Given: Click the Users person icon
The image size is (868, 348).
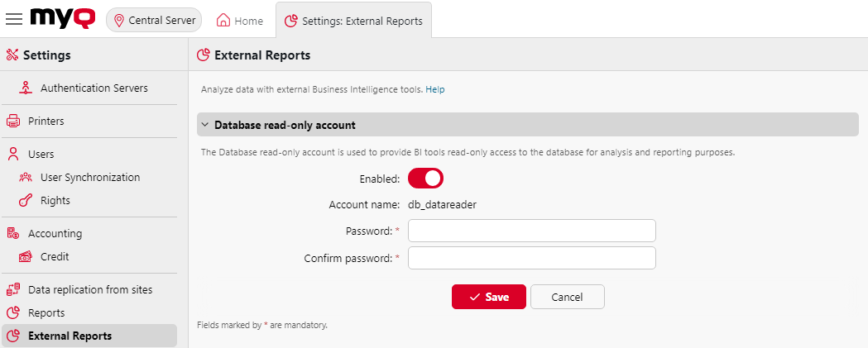Looking at the screenshot, I should [13, 154].
